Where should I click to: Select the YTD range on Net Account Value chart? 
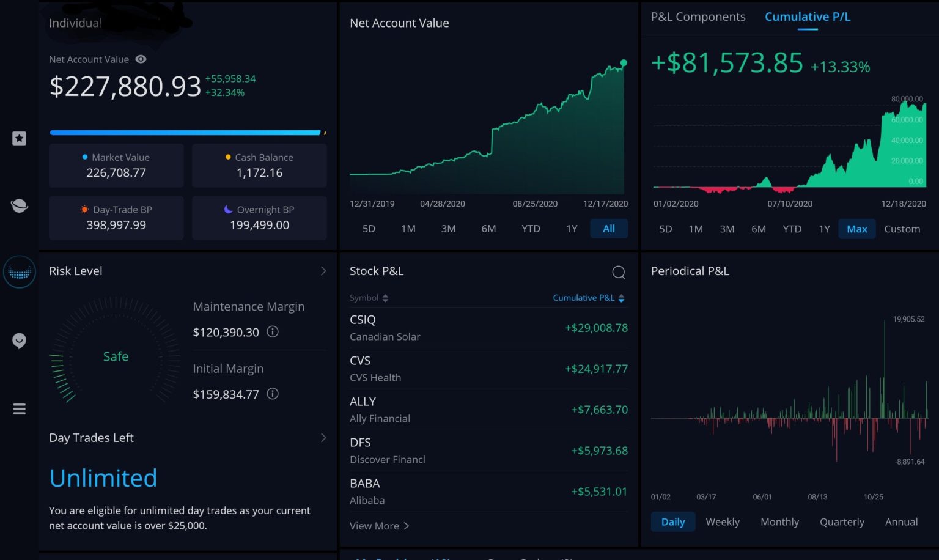coord(531,229)
